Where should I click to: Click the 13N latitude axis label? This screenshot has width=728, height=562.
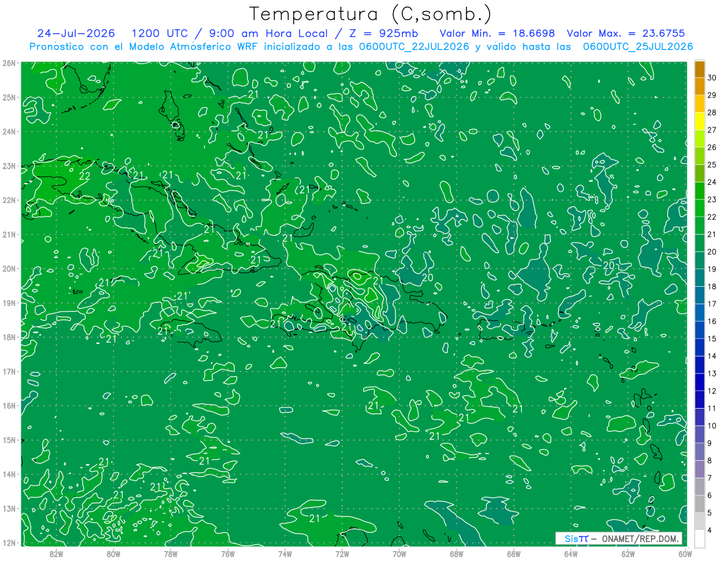8,508
